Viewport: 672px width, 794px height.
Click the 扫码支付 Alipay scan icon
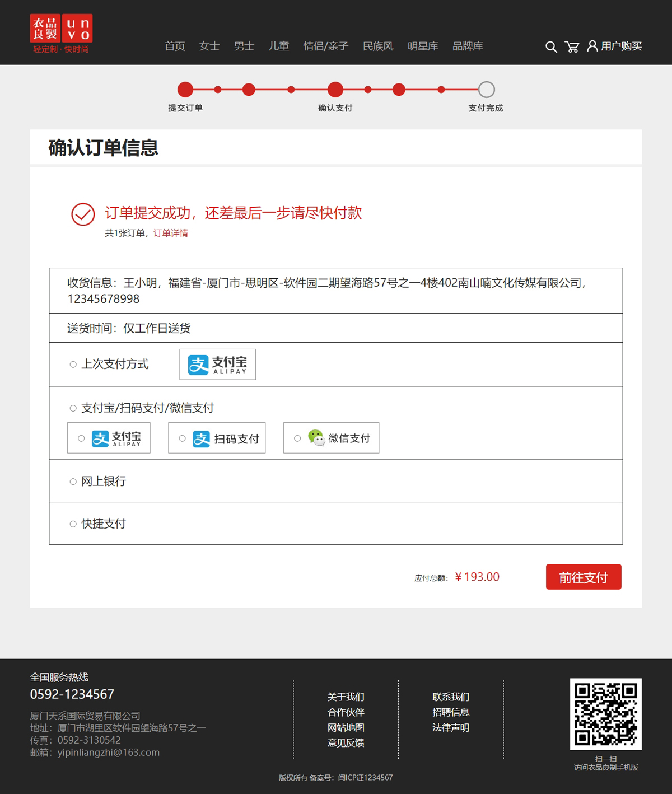[201, 438]
